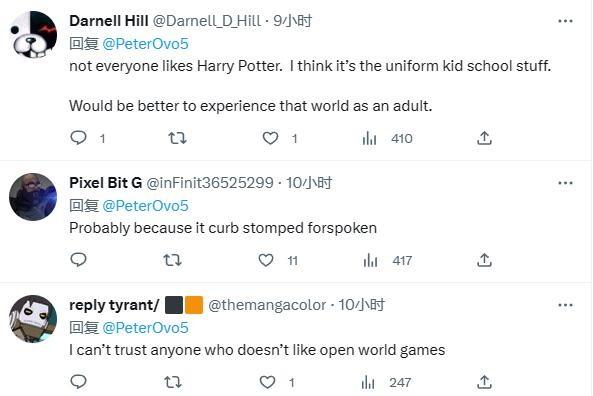Retweet Darnell Hill's Harry Potter tweet
Viewport: 593px width, 396px height.
pyautogui.click(x=177, y=138)
